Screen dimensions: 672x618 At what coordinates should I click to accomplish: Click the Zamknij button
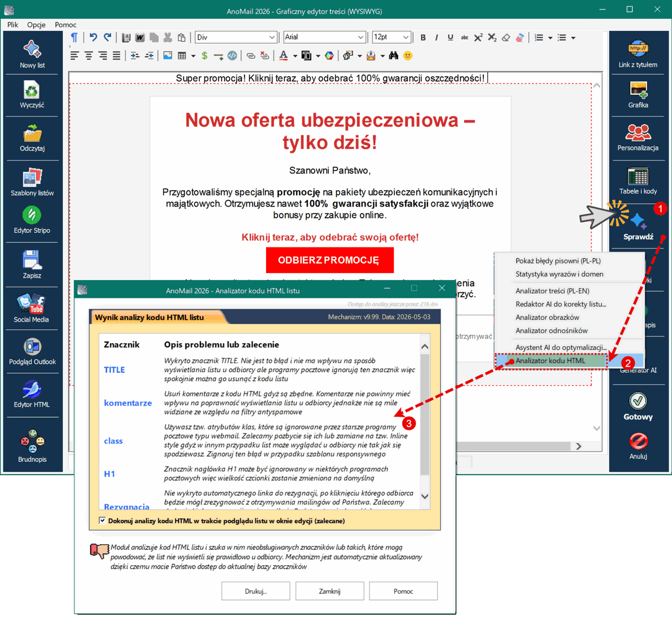pyautogui.click(x=330, y=591)
